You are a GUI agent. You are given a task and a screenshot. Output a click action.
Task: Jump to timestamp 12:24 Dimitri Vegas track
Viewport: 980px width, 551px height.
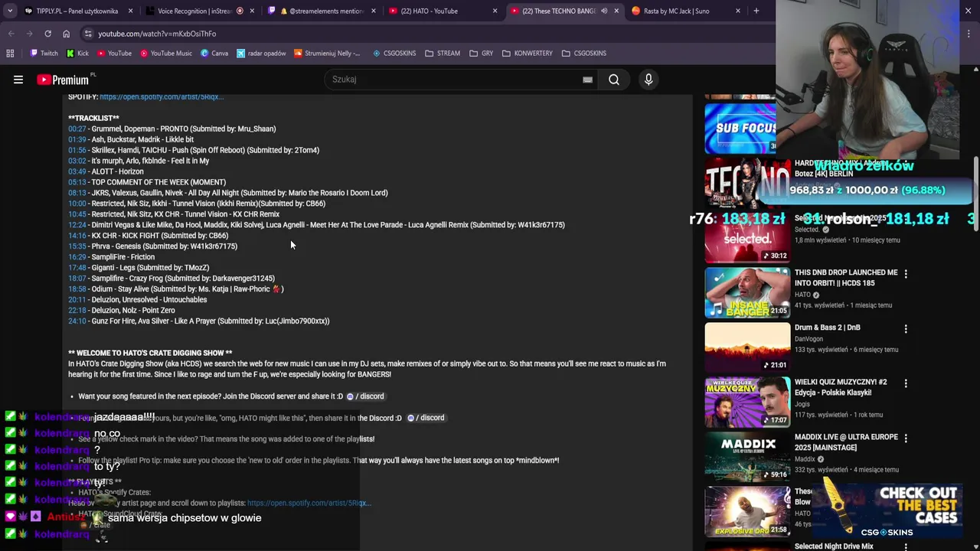[x=77, y=225]
